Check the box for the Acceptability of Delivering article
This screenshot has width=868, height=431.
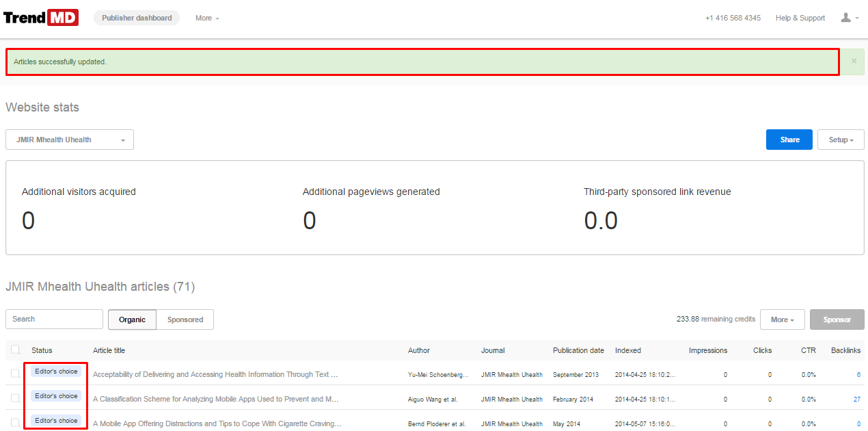(15, 374)
